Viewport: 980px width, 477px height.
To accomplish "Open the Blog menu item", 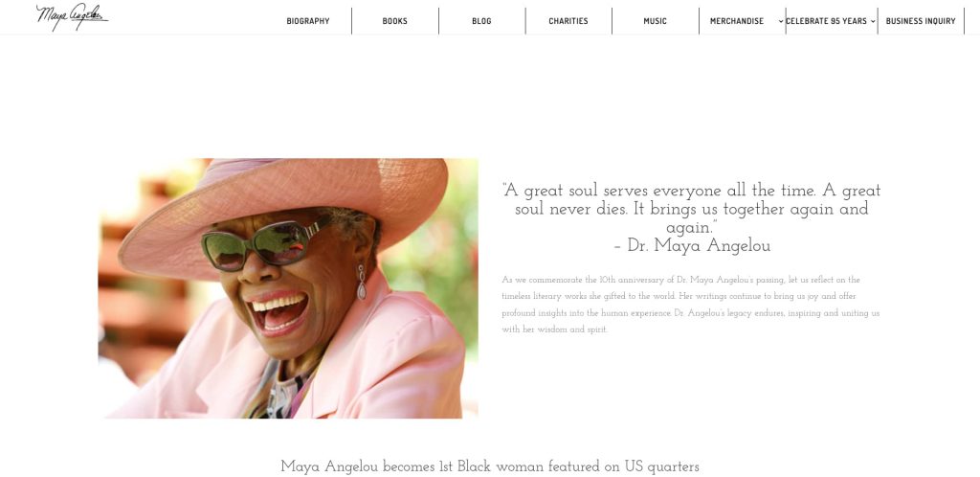I will (481, 21).
